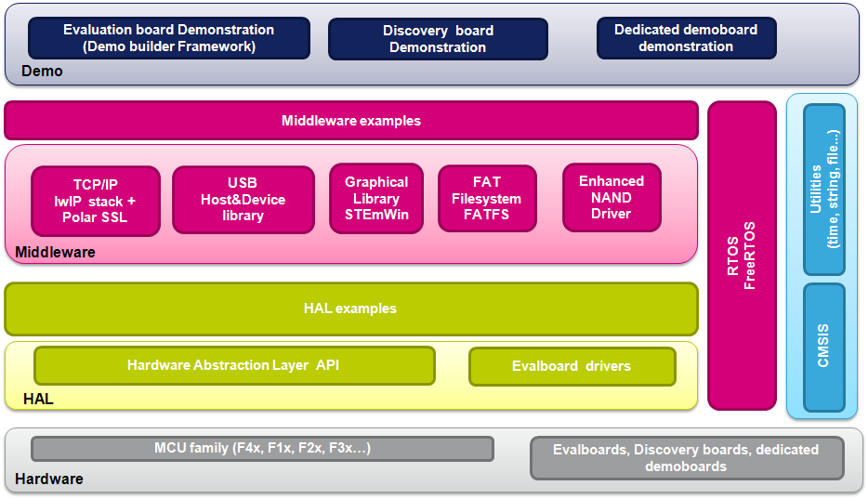The height and width of the screenshot is (499, 868).
Task: Select the Middleware examples bar
Action: 351,121
